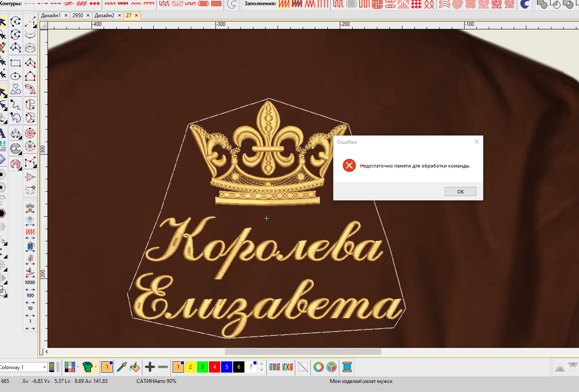
Task: Expand the garment product dropdown arrow
Action: [x=96, y=367]
